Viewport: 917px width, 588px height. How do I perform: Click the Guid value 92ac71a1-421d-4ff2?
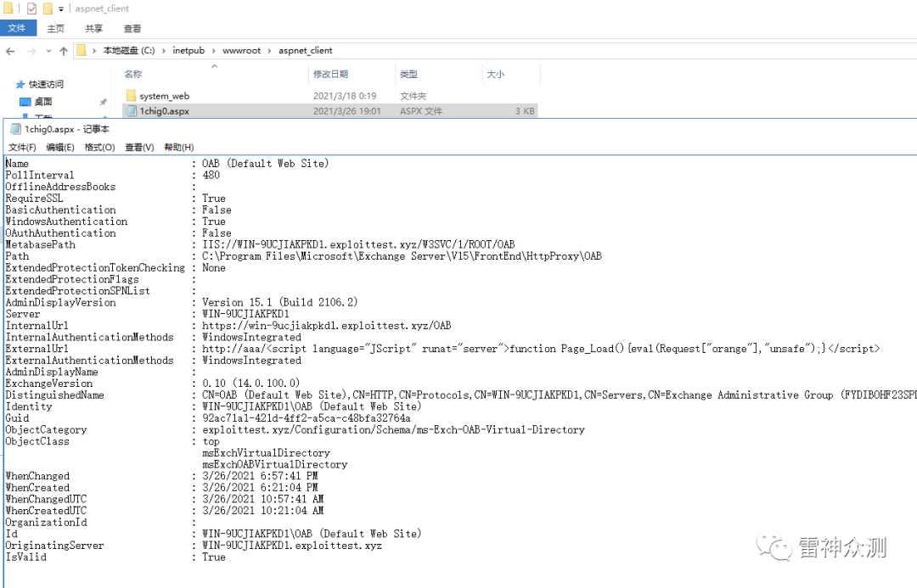click(307, 418)
